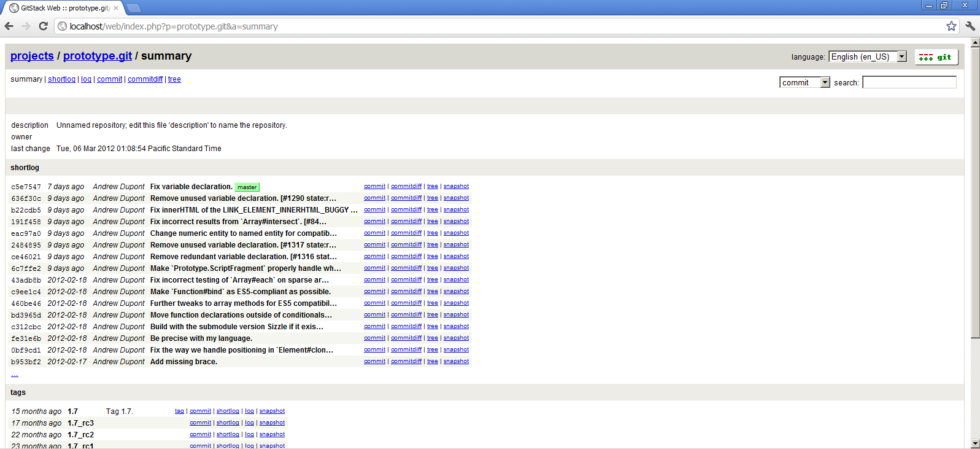
Task: Focus the search text field
Action: coord(909,82)
